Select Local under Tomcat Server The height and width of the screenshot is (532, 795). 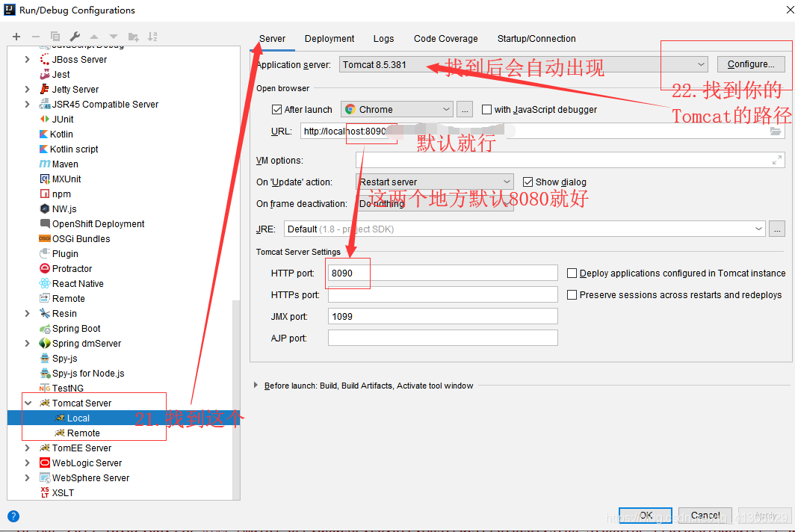tap(124, 418)
